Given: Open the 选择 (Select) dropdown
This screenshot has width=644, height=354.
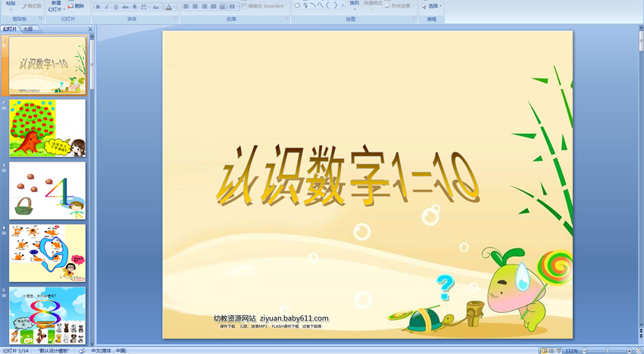Looking at the screenshot, I should tap(432, 6).
